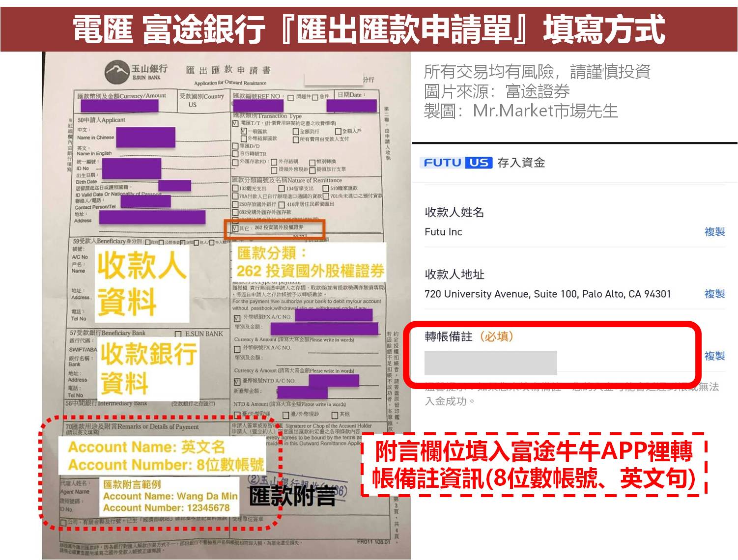Click the 70匯款用途及附言Remarks section label

[133, 427]
